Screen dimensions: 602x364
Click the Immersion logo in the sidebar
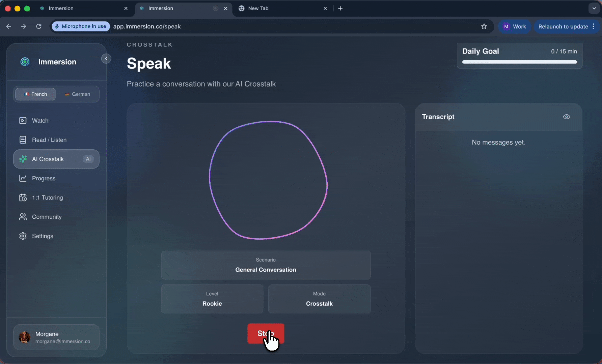pos(25,62)
